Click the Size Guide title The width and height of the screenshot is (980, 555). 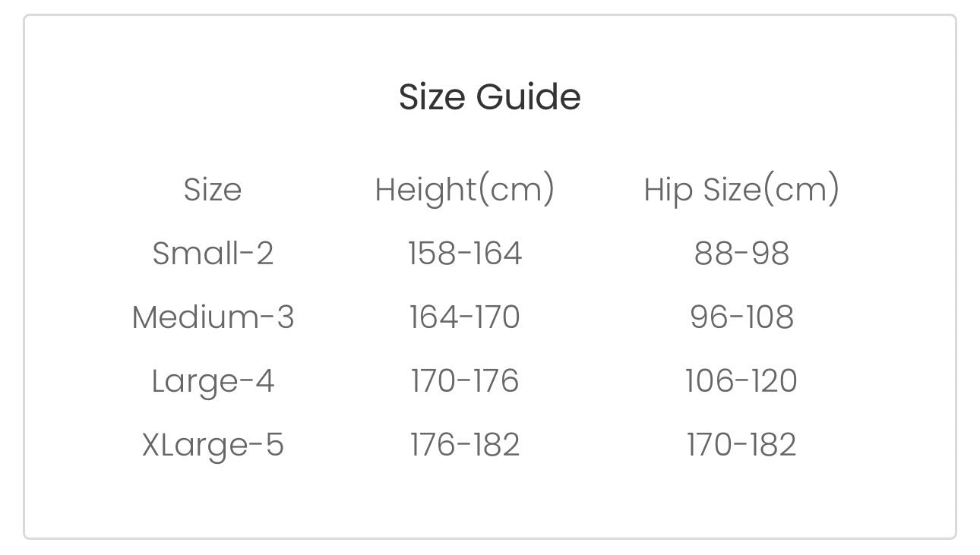point(489,97)
